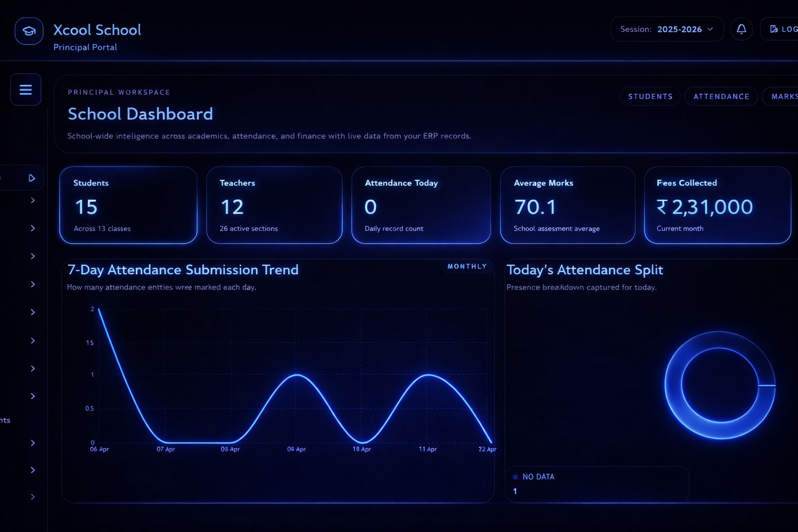Open the Fees Collected card
This screenshot has height=532, width=798.
tap(717, 205)
